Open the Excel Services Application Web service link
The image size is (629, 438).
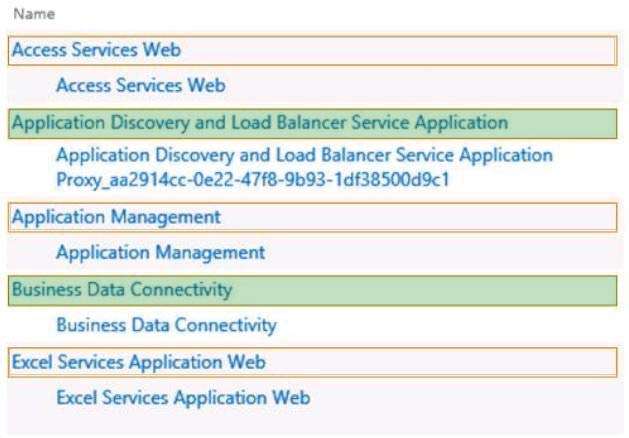(139, 362)
